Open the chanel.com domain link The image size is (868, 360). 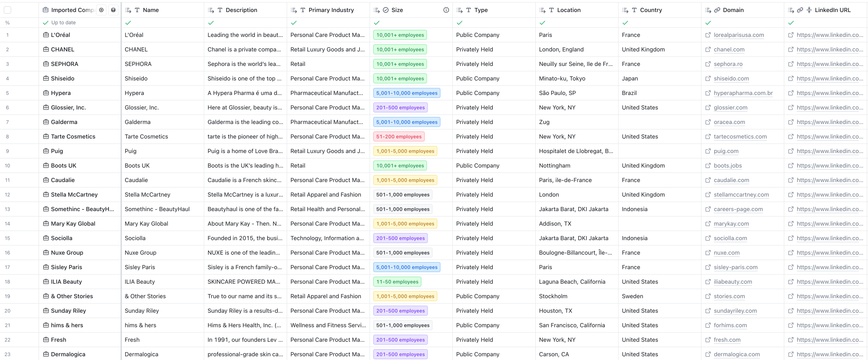729,49
